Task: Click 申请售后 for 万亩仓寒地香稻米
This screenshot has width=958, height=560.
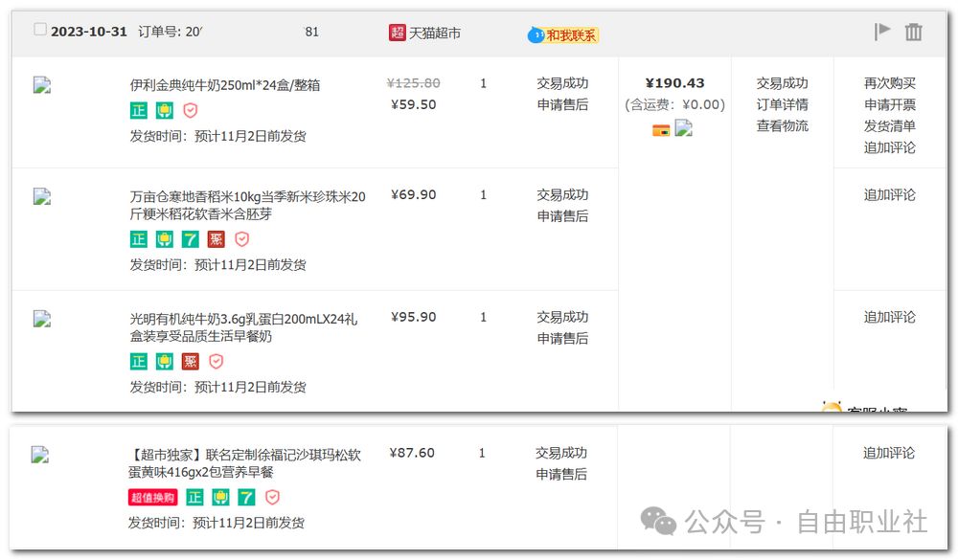Action: [562, 216]
